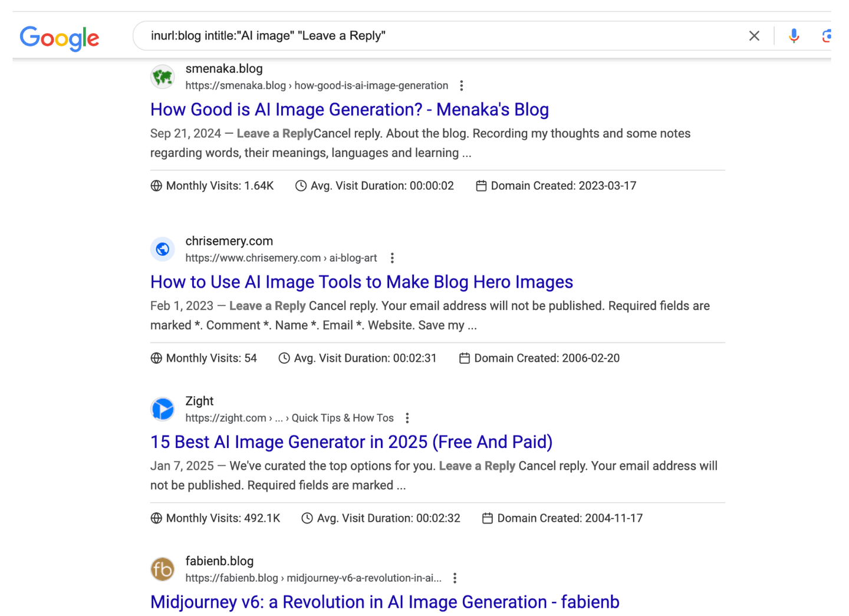Open '15 Best AI Image Generator in 2025' link

pos(351,442)
